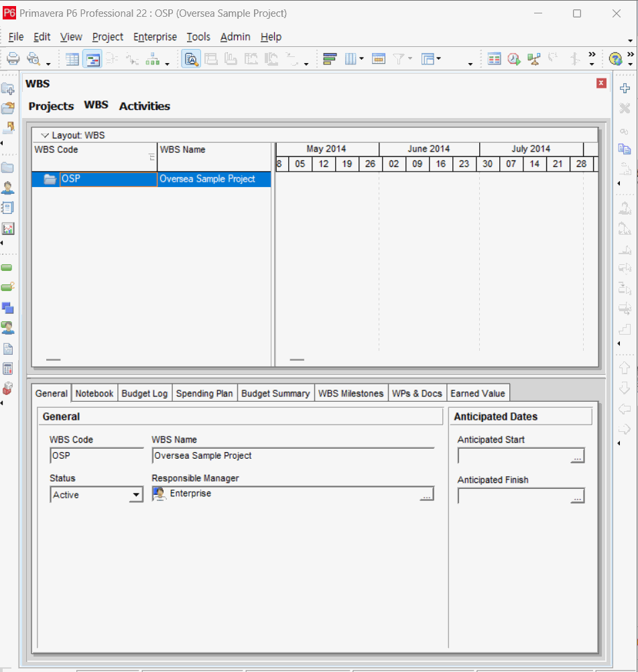638x672 pixels.
Task: Open the Help question mark icon
Action: (x=615, y=59)
